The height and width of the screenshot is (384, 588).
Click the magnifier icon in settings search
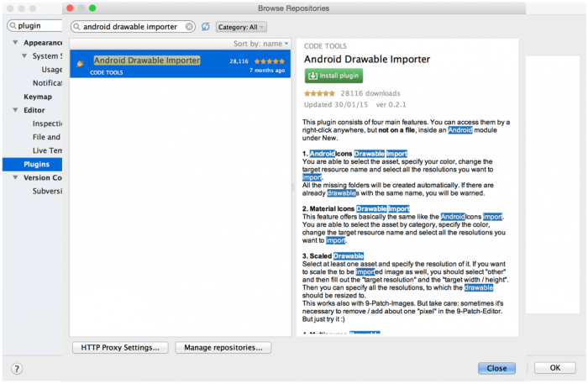13,25
